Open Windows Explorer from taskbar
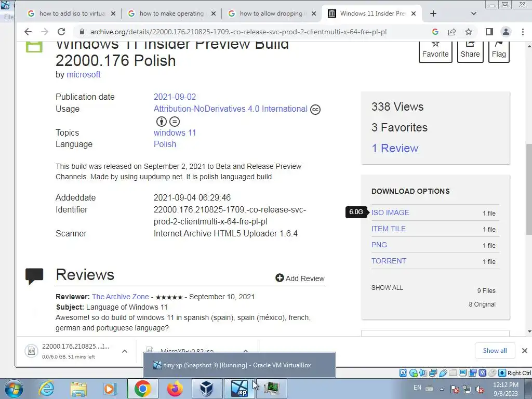Screen dimensions: 532x399 tap(78, 389)
